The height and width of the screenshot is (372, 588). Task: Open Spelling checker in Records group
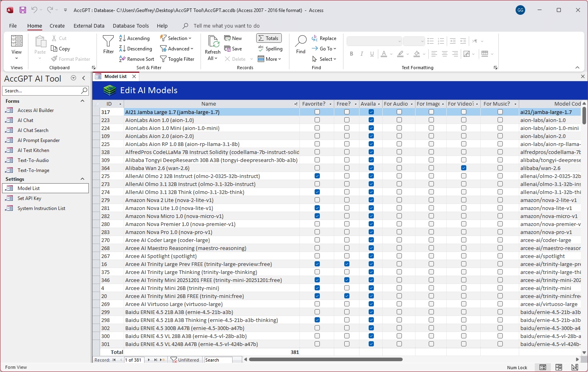(x=270, y=48)
